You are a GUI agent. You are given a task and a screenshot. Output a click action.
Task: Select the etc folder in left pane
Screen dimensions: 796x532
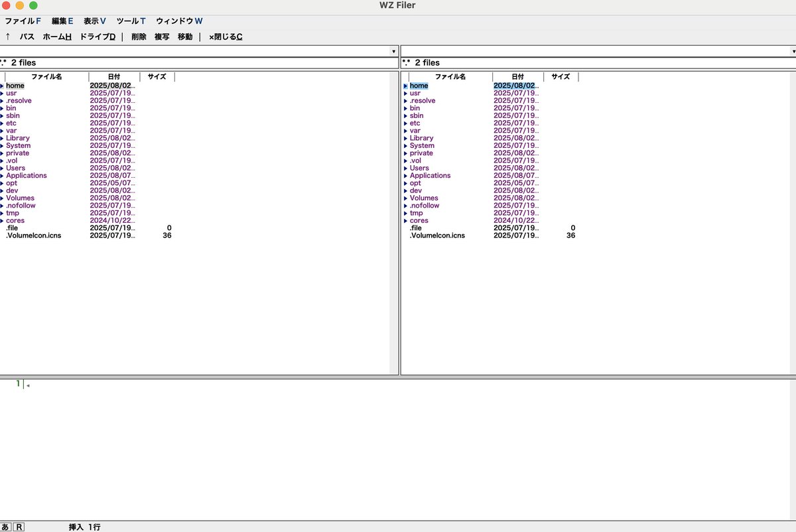[11, 123]
